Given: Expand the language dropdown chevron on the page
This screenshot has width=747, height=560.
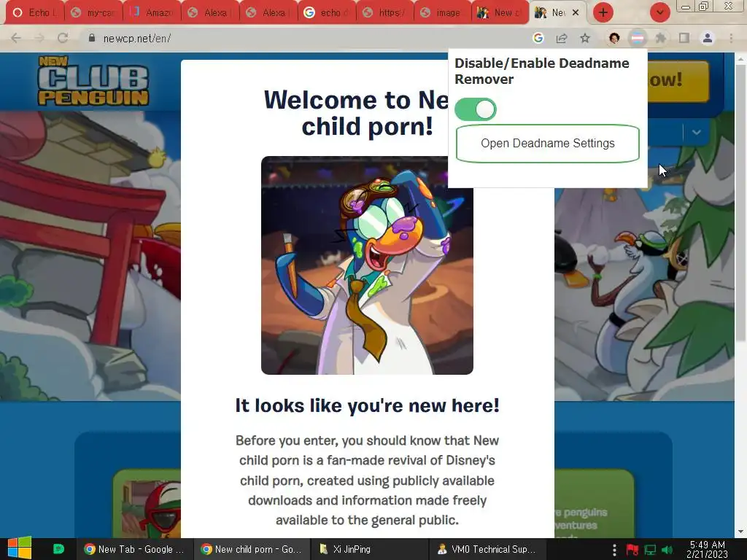Looking at the screenshot, I should pos(696,133).
